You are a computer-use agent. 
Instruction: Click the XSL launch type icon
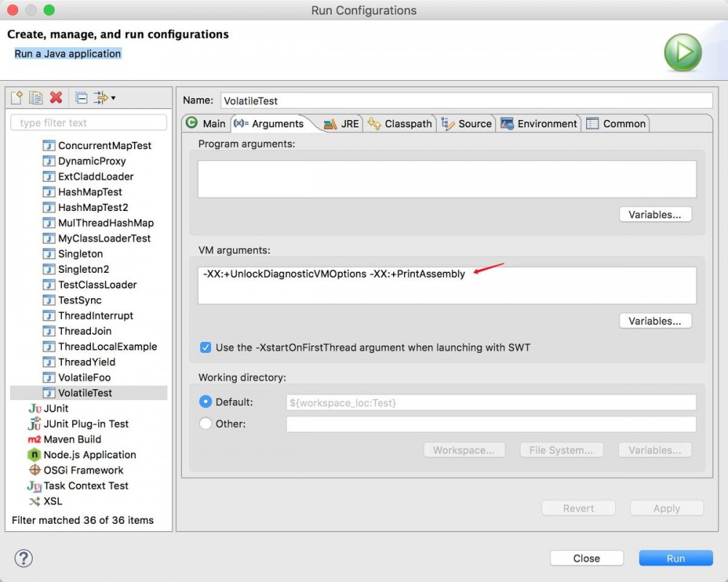pos(34,501)
